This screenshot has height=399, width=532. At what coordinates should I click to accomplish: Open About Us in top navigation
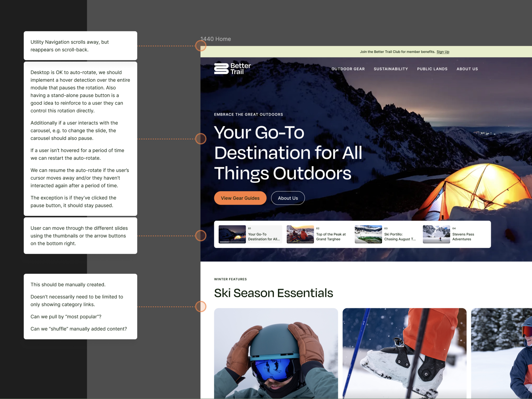point(467,69)
